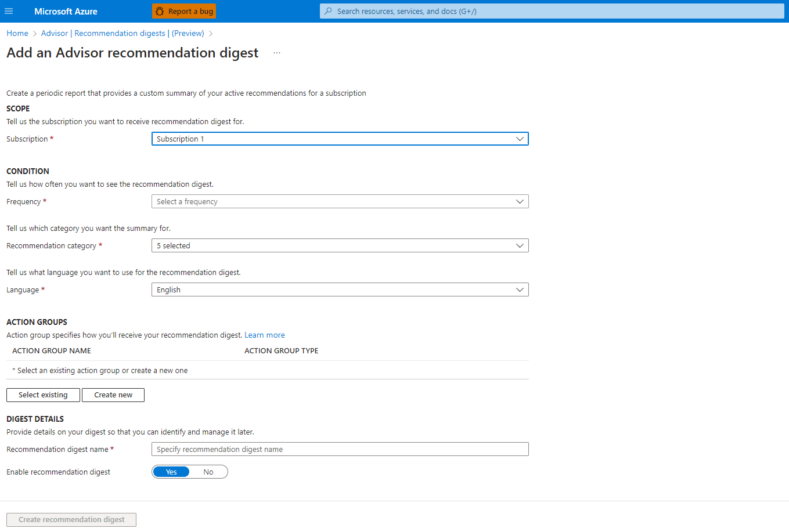Click the bug icon in Report a bug
The image size is (789, 532).
click(160, 11)
